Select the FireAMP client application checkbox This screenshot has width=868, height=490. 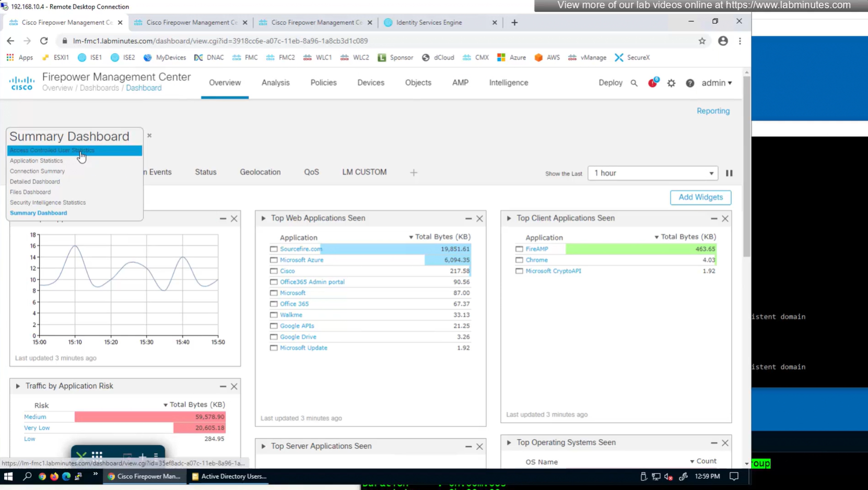click(x=519, y=249)
